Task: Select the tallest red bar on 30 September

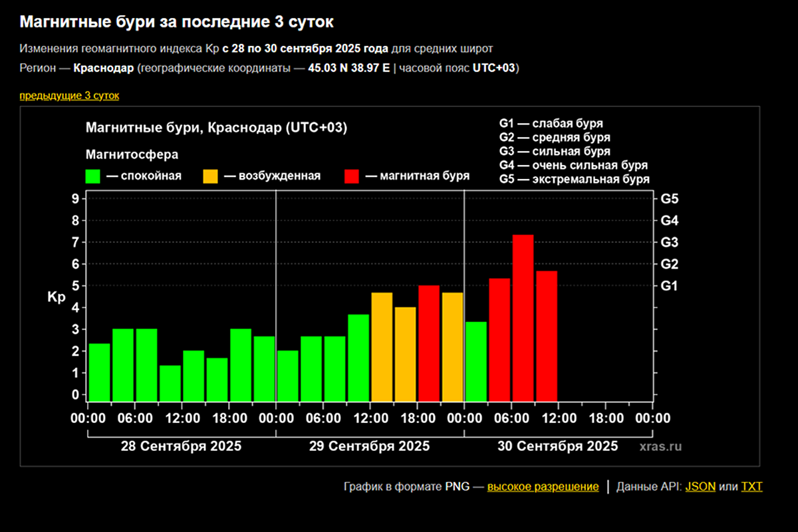Action: coord(523,318)
